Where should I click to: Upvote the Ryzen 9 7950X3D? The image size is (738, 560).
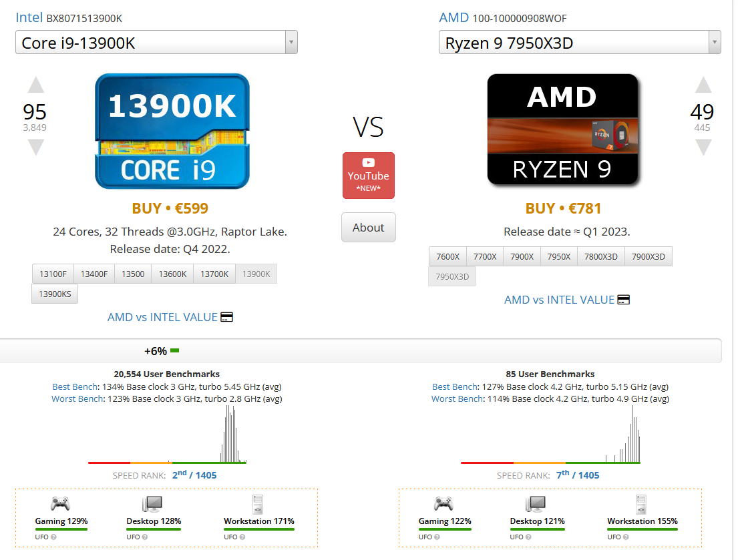pyautogui.click(x=703, y=85)
